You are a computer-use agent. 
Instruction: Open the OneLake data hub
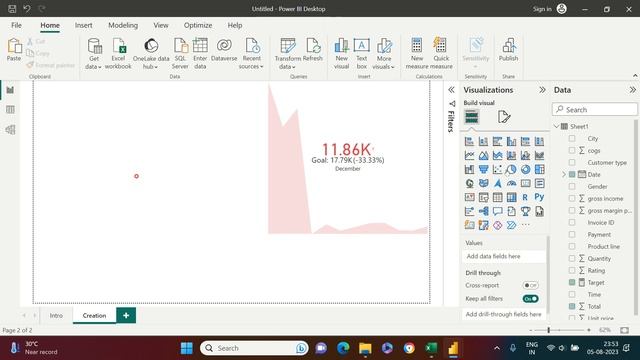(151, 53)
